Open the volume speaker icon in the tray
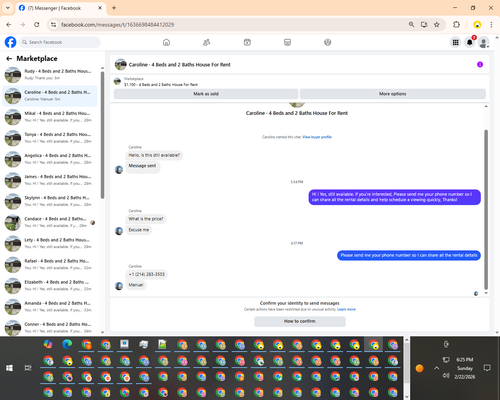This screenshot has height=400, width=500. click(x=446, y=376)
